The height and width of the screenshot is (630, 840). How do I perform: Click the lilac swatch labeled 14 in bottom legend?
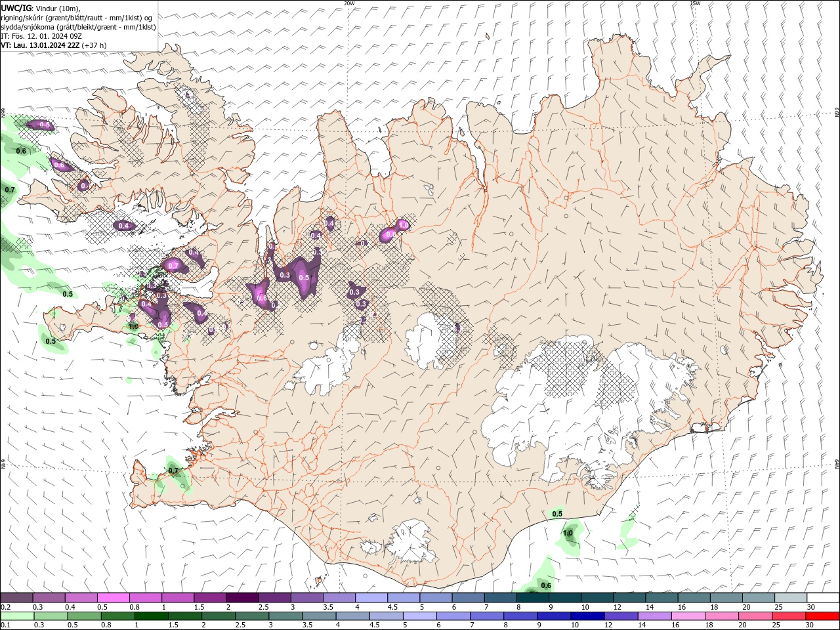click(654, 616)
